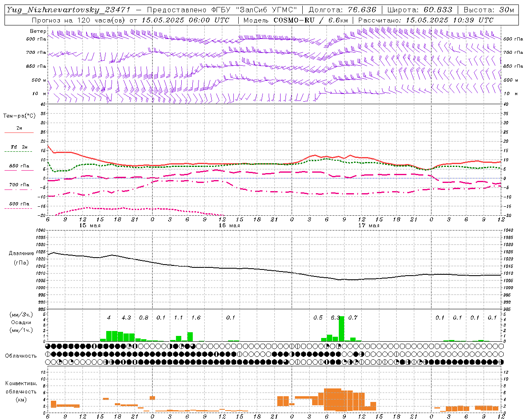Click the calculated time 15.05.2025 10:39 UTC
This screenshot has height=420, width=525.
click(450, 20)
